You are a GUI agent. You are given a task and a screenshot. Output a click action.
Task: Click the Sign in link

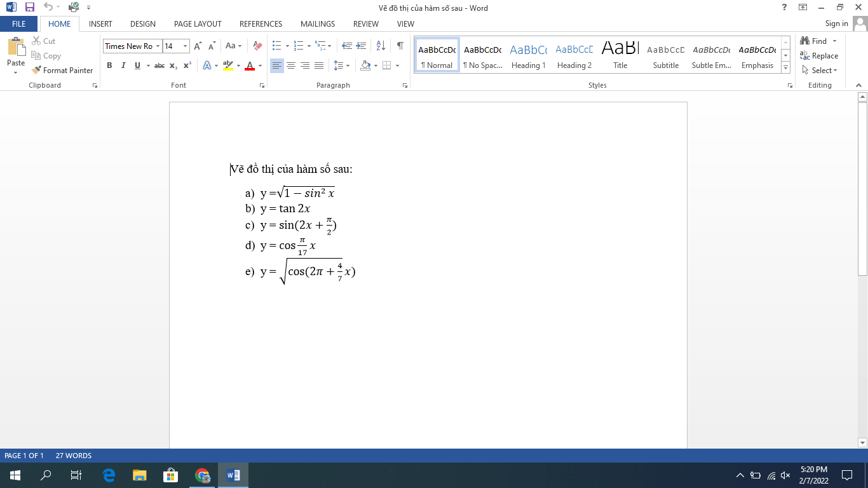pyautogui.click(x=836, y=24)
